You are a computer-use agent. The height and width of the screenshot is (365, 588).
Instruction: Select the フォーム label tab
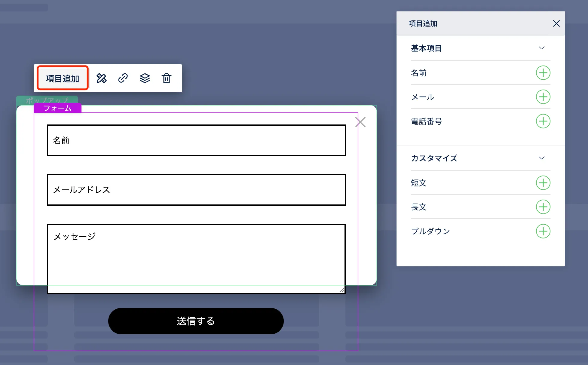pyautogui.click(x=57, y=108)
